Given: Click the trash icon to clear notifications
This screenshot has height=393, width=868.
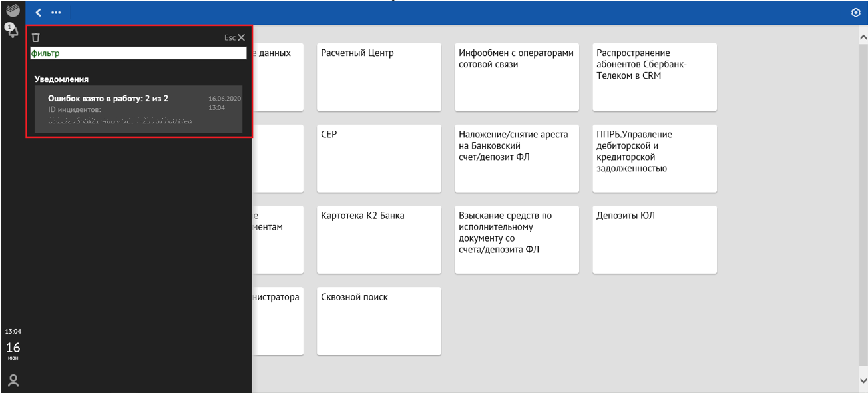Looking at the screenshot, I should (36, 38).
